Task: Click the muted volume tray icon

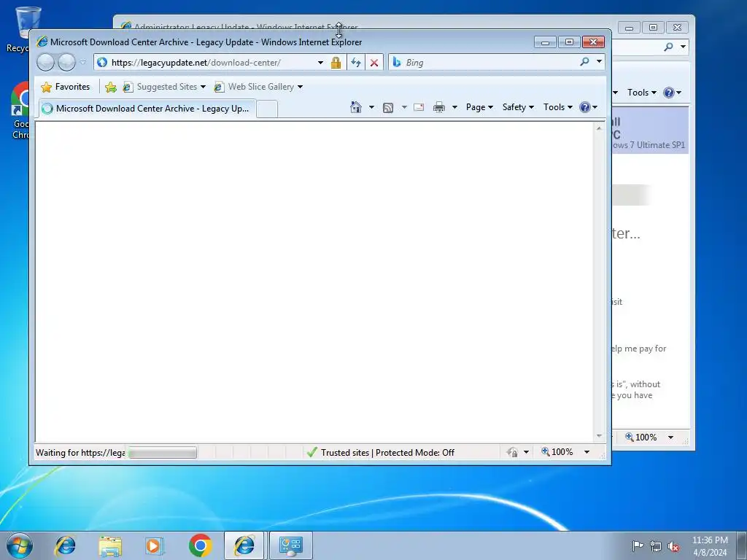Action: (x=673, y=546)
